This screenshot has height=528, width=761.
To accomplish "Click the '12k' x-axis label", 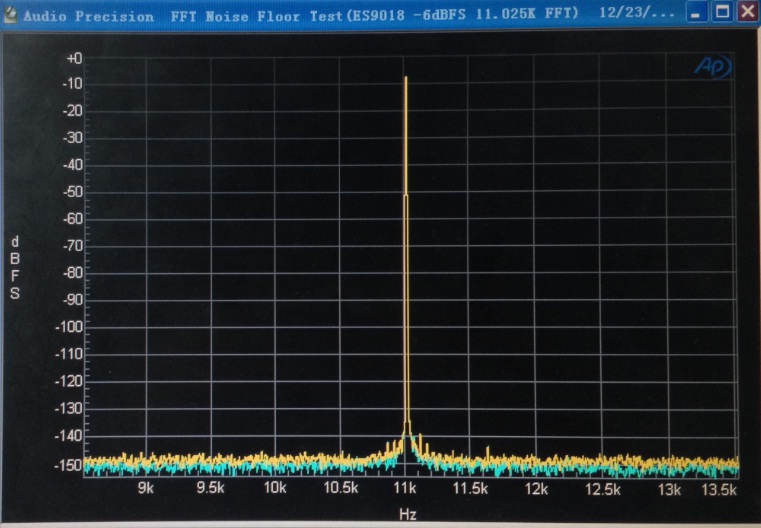I will click(536, 489).
